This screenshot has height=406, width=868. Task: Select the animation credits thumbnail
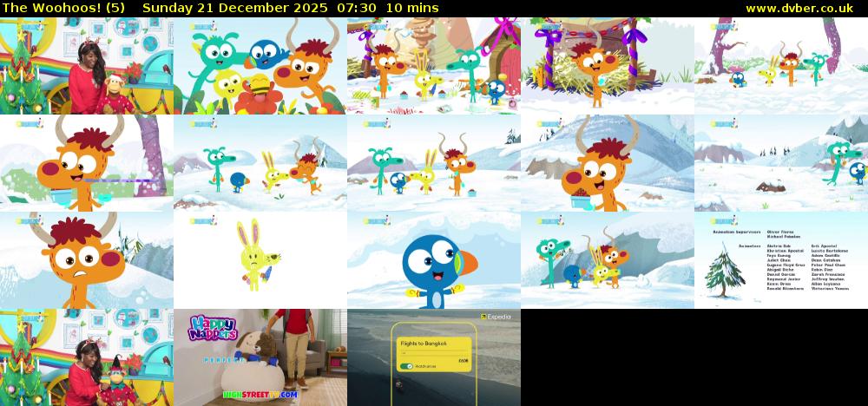pos(780,260)
